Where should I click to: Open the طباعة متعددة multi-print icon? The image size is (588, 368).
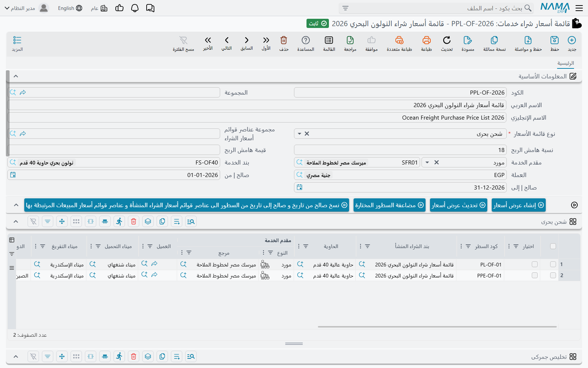click(399, 43)
